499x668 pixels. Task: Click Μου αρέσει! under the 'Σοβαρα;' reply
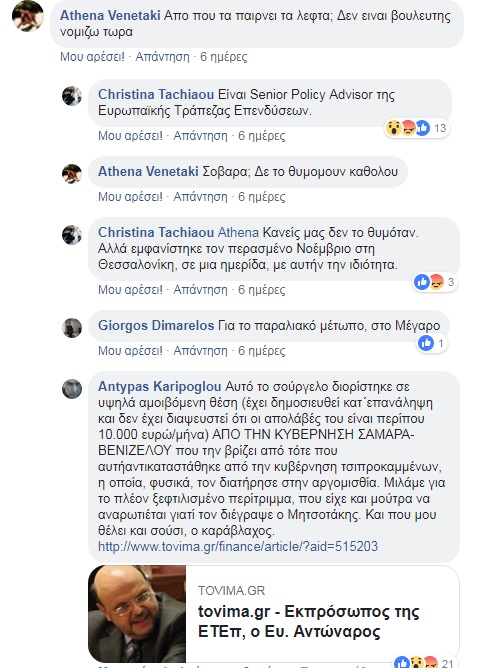pyautogui.click(x=130, y=197)
